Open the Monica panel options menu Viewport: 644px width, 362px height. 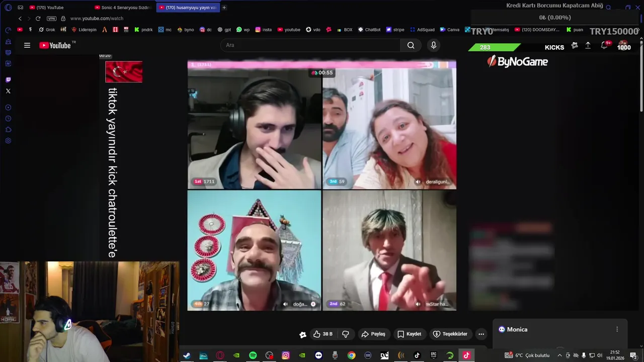pos(617,329)
